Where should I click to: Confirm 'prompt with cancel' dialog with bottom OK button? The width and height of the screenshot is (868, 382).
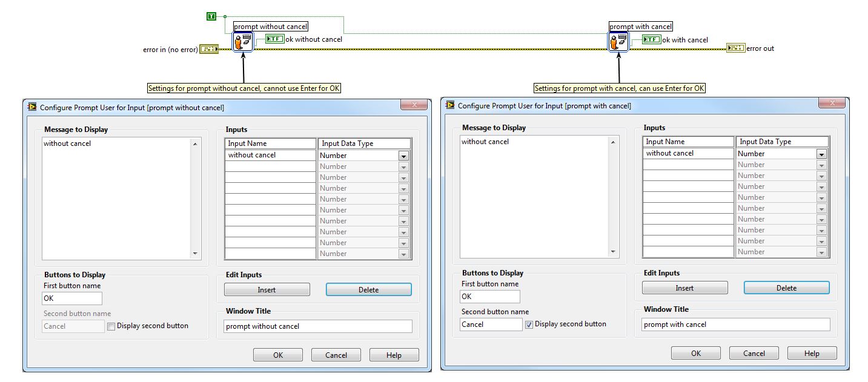pos(696,353)
